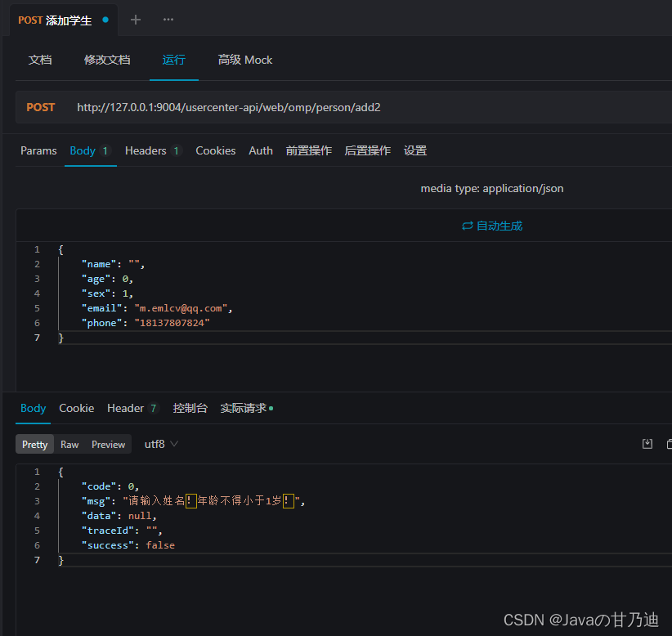Open a new tab with plus icon

pos(136,20)
